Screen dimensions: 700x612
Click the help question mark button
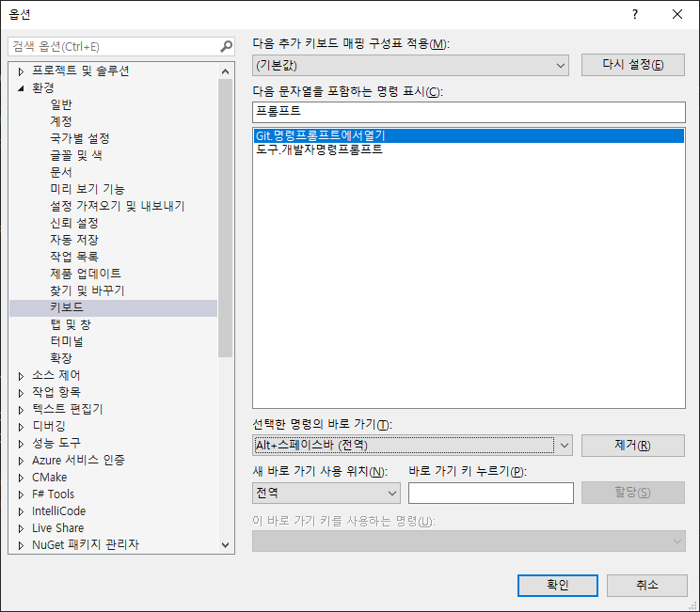(x=635, y=14)
